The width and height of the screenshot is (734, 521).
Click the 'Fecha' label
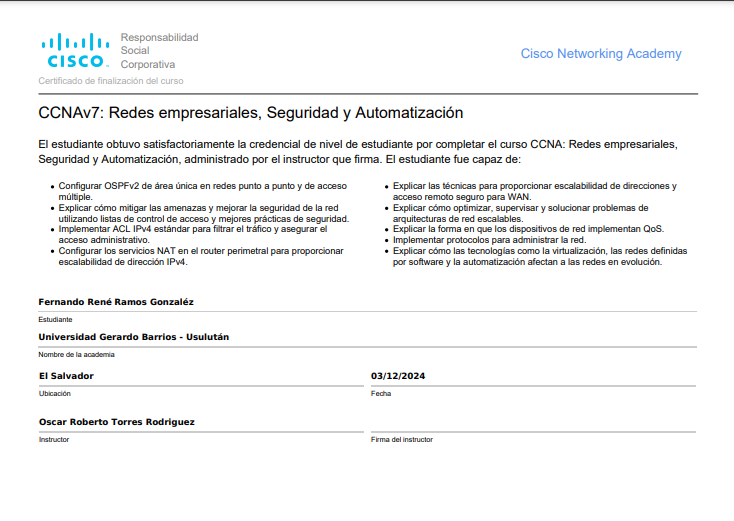click(381, 394)
